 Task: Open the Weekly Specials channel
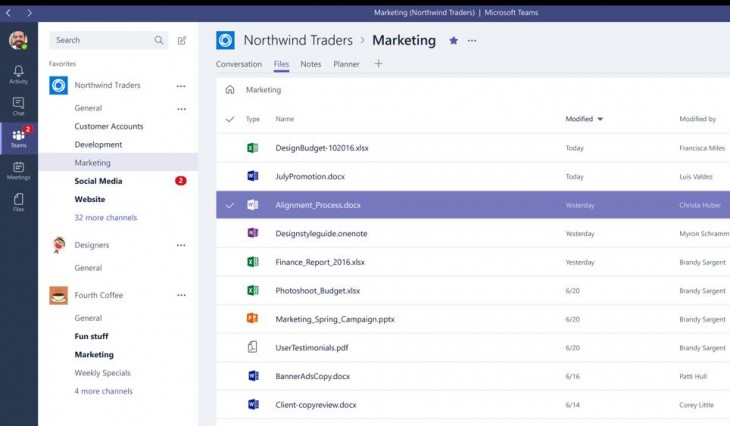(102, 373)
